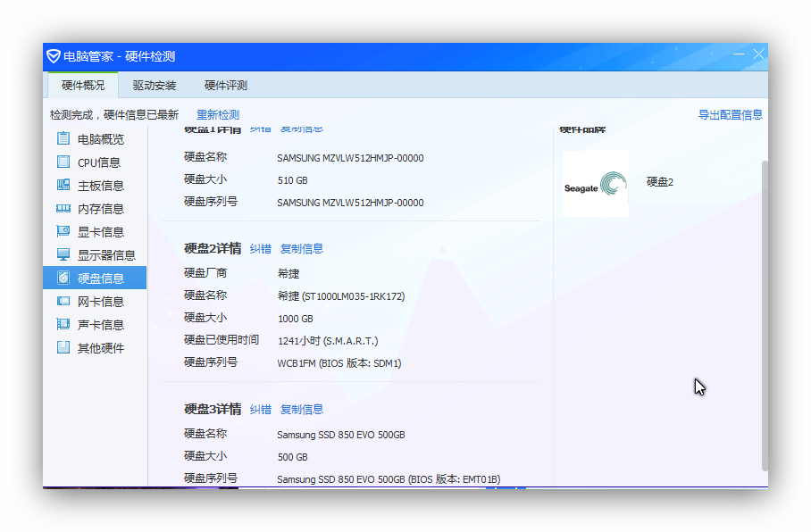811x532 pixels.
Task: Click the 硬盘2 label beside Seagate logo
Action: [x=660, y=182]
